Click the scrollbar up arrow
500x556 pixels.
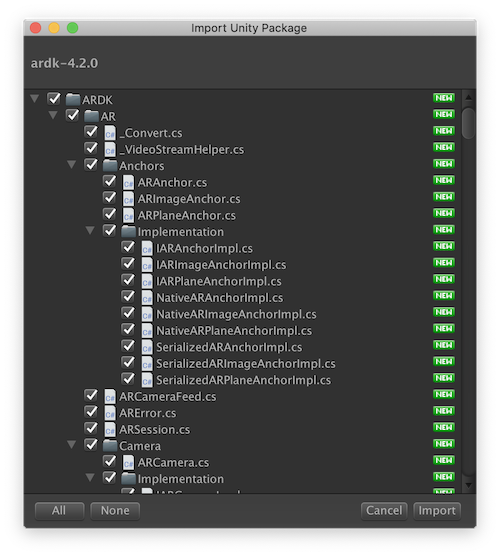click(x=468, y=97)
